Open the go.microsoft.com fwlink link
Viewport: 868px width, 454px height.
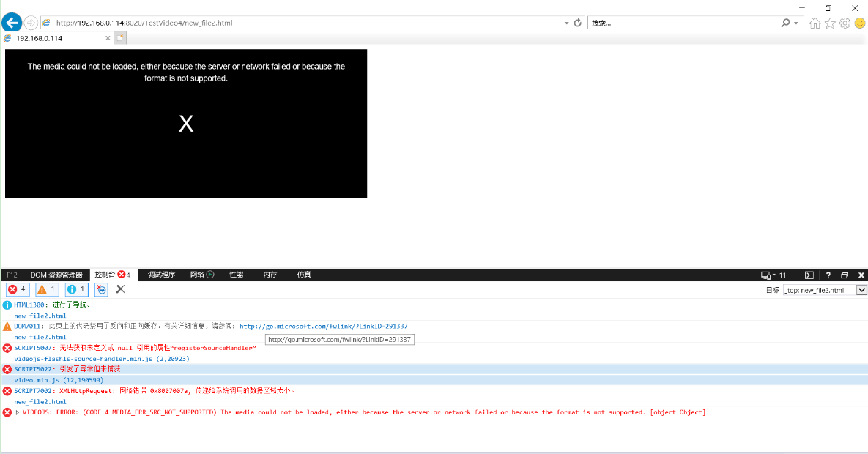pyautogui.click(x=323, y=326)
